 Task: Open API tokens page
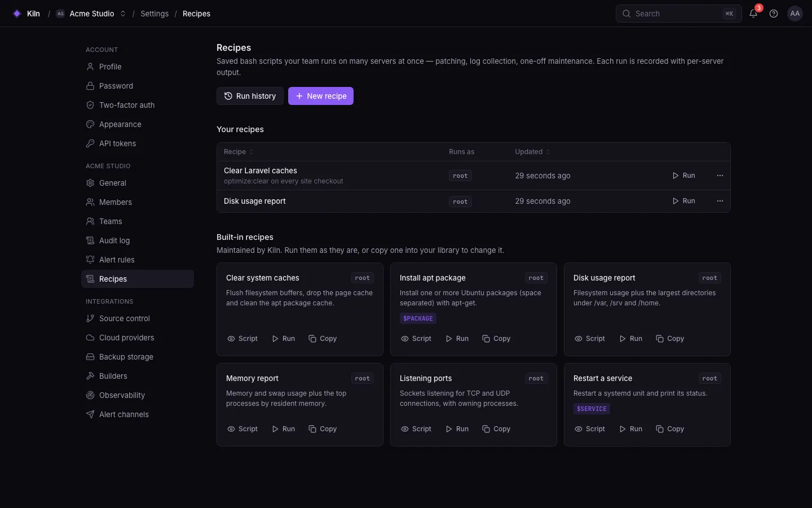pos(138,143)
